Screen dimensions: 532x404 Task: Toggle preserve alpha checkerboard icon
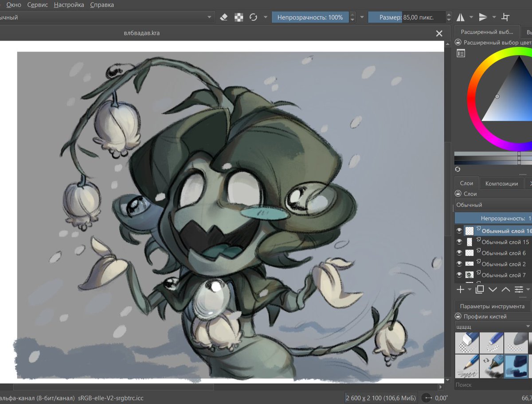click(238, 16)
